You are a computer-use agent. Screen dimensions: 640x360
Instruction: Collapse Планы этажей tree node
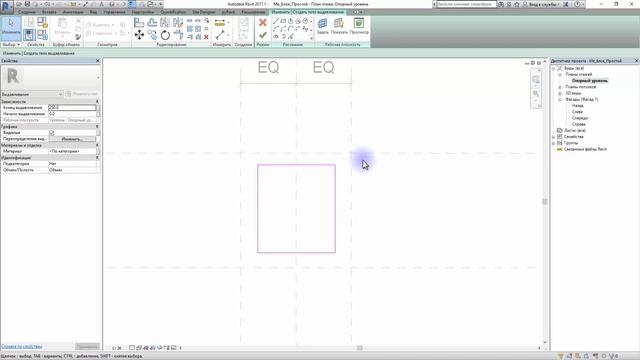point(560,75)
